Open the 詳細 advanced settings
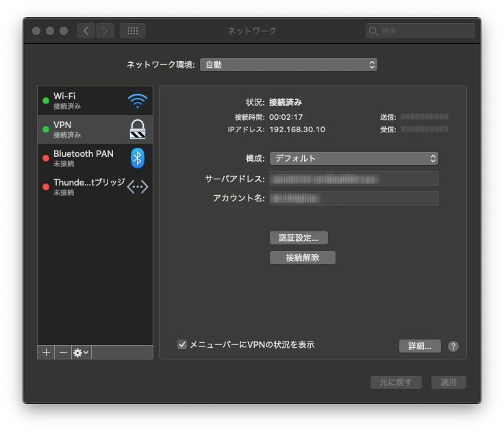The width and height of the screenshot is (504, 432). [420, 346]
